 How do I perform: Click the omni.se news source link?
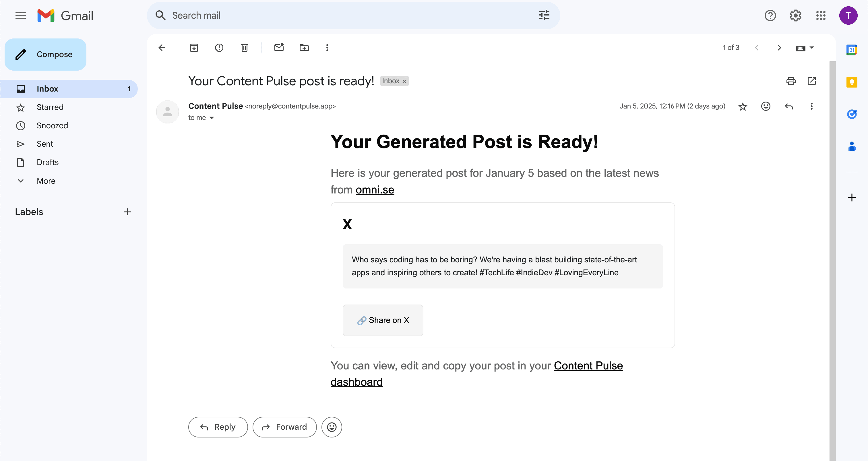tap(374, 189)
